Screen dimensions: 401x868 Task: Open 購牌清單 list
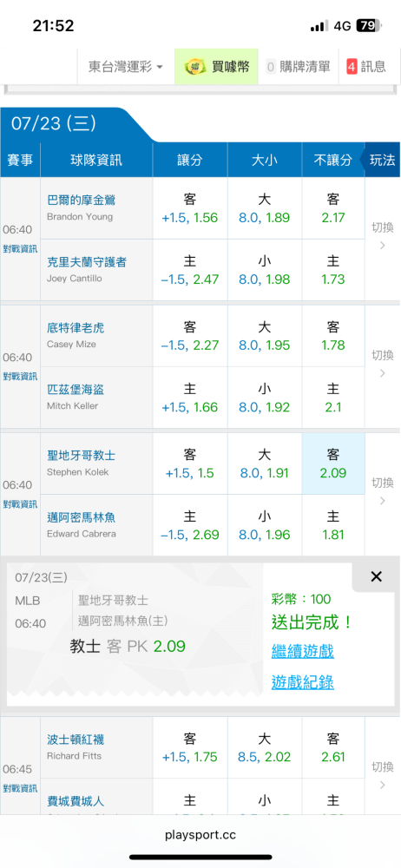click(298, 67)
